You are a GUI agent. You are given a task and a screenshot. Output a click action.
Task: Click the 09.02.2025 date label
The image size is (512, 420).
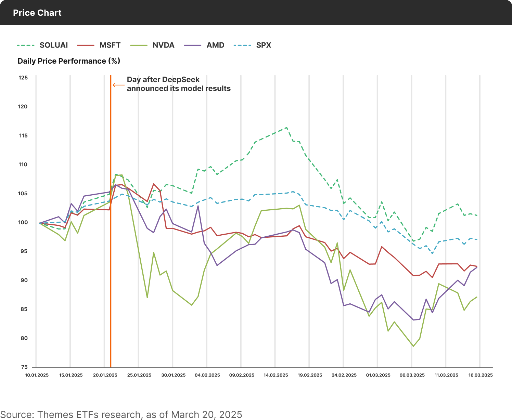pos(242,375)
